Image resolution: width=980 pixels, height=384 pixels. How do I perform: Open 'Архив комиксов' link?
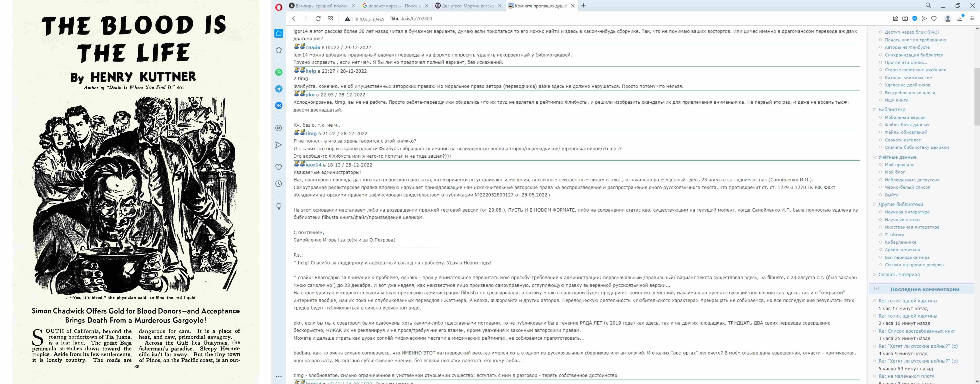pos(902,250)
